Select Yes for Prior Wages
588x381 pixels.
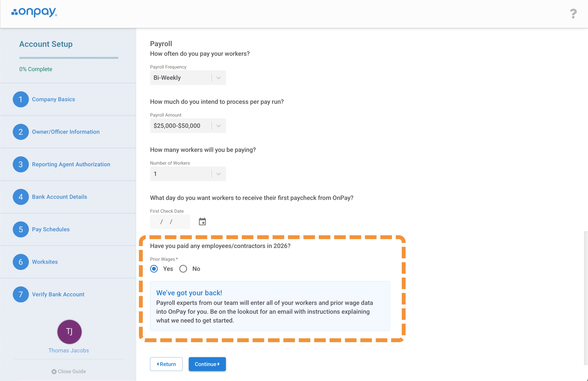click(x=154, y=269)
